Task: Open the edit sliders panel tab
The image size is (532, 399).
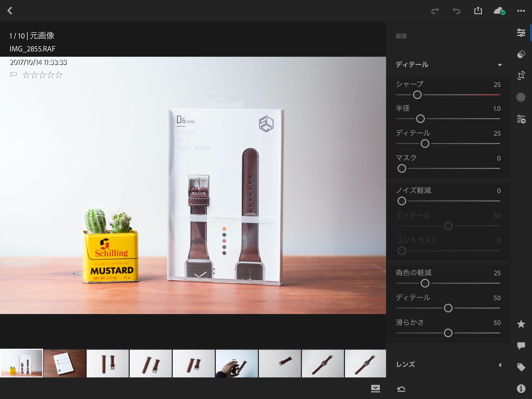Action: point(521,33)
